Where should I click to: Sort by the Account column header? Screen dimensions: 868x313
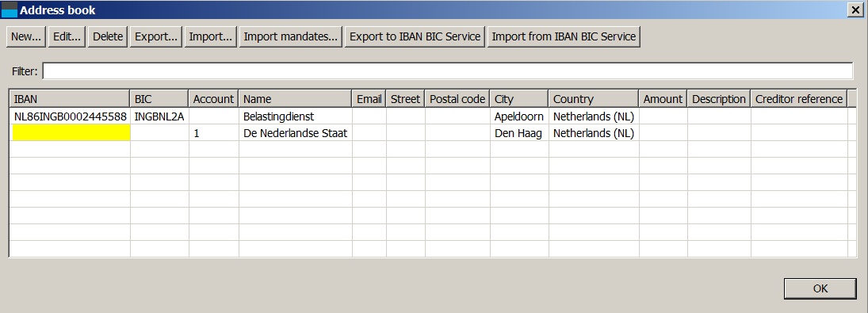214,99
